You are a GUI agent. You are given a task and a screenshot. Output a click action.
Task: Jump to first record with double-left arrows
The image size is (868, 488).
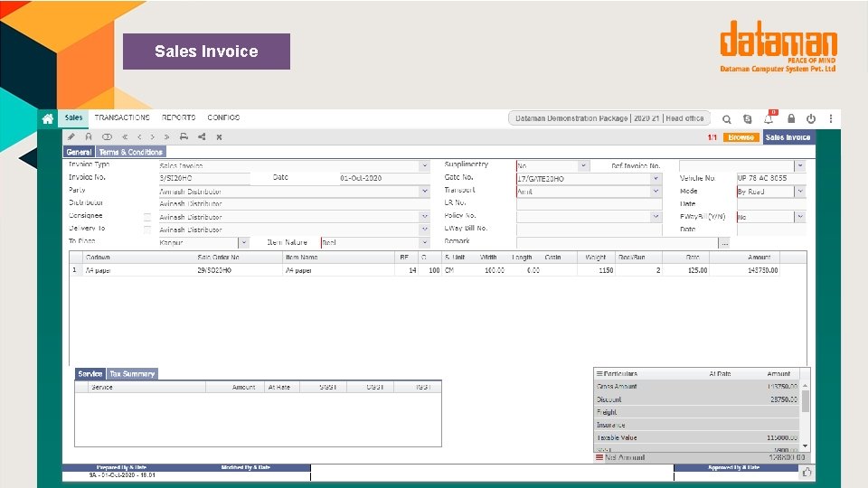tap(125, 136)
